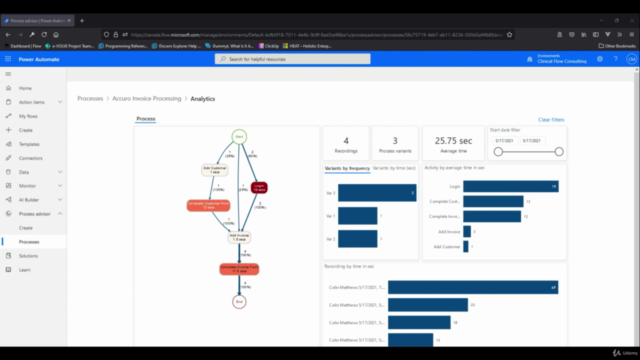Click the Add Customer node in process map
This screenshot has height=360, width=640.
(x=215, y=170)
